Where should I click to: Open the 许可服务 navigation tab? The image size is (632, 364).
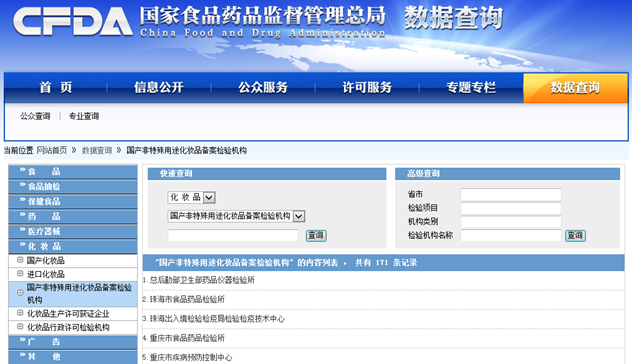tap(367, 87)
